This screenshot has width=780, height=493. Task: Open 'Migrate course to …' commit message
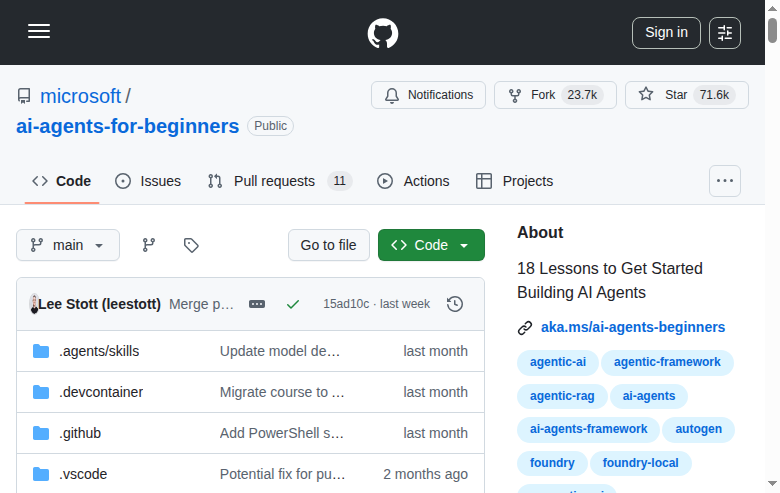click(x=282, y=392)
